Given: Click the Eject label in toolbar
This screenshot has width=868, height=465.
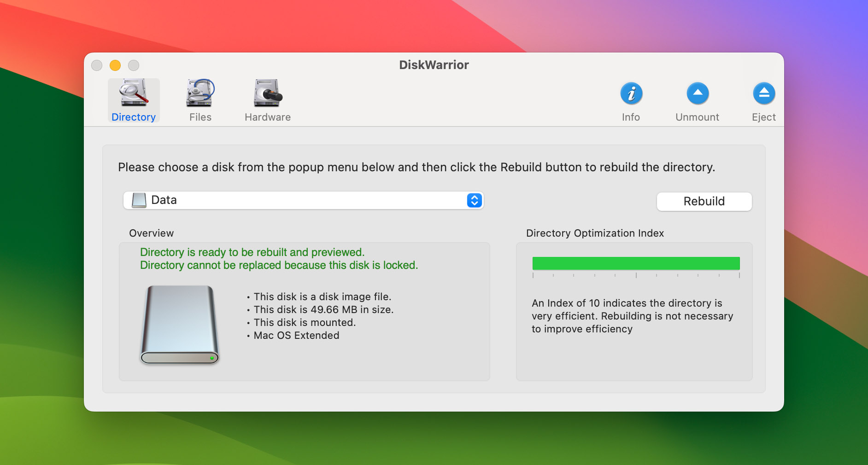Looking at the screenshot, I should pos(764,117).
